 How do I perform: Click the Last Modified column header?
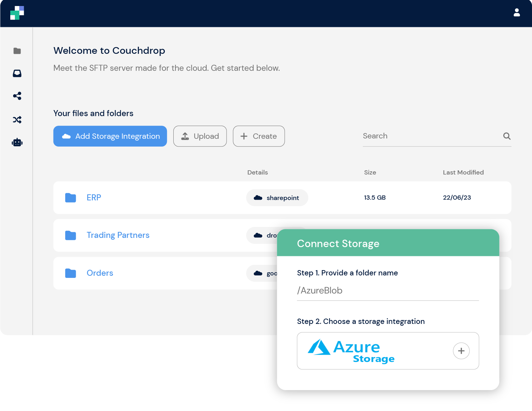(463, 172)
